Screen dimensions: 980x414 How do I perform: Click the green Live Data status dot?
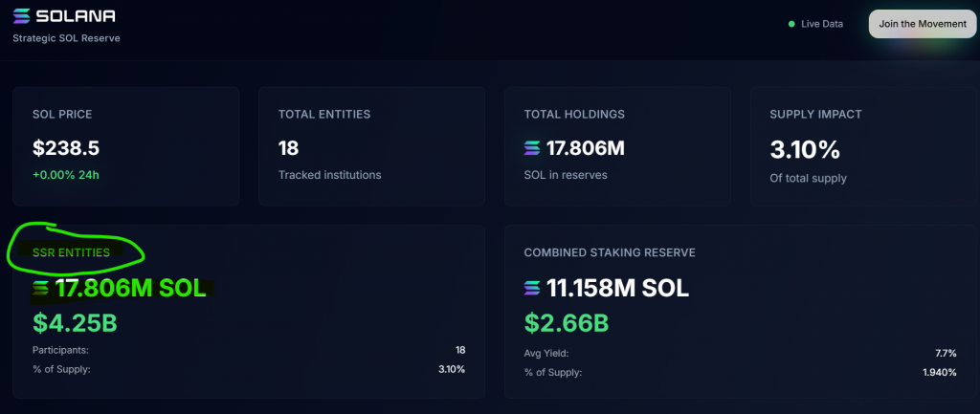pos(791,24)
